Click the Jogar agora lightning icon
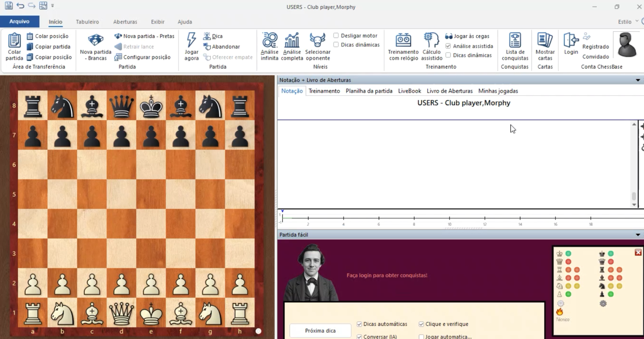Image resolution: width=644 pixels, height=339 pixels. click(x=191, y=40)
